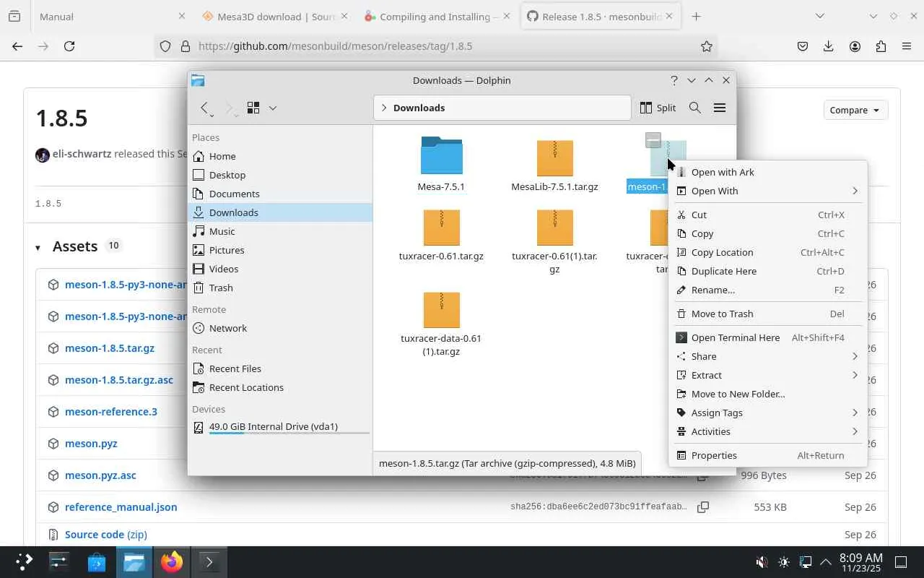
Task: Click the muted volume tray icon
Action: (762, 562)
